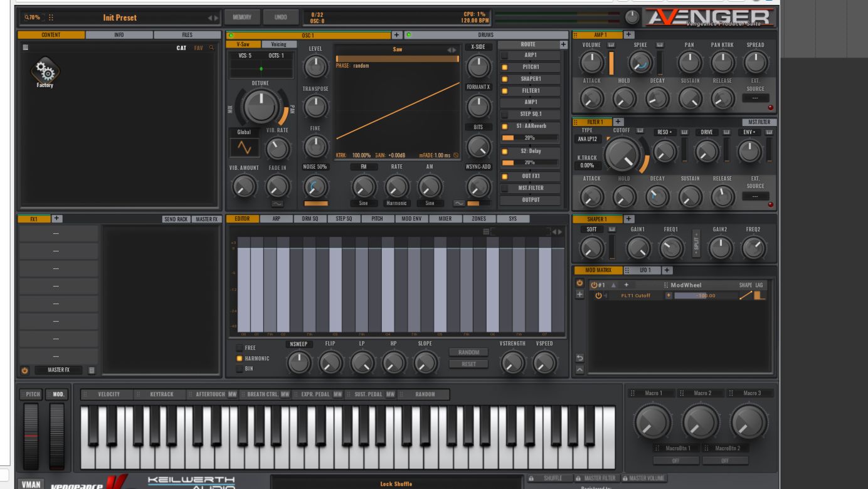Add a module with the ROUTE plus icon
868x489 pixels.
(563, 45)
